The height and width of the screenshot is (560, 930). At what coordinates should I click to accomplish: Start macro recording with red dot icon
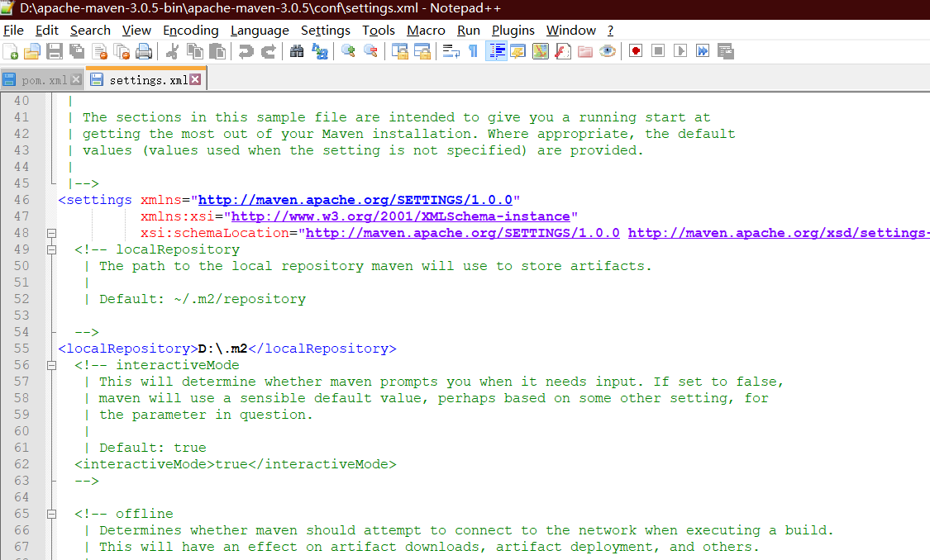point(636,51)
